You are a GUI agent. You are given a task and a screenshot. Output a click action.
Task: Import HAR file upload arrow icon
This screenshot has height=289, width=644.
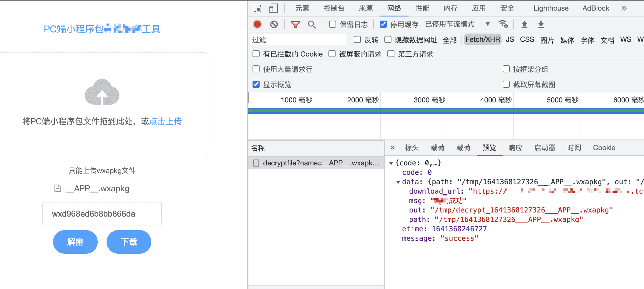[x=525, y=24]
